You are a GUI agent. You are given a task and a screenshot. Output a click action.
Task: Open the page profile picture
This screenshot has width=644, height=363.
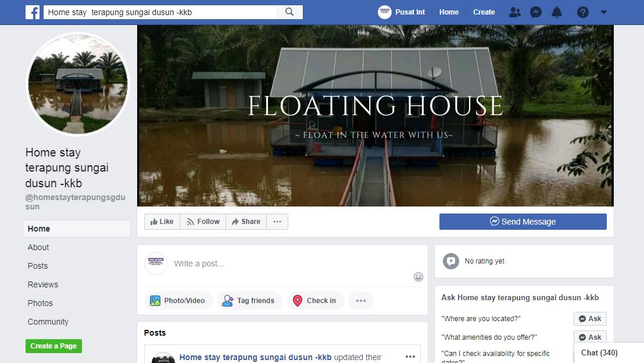[x=77, y=84]
